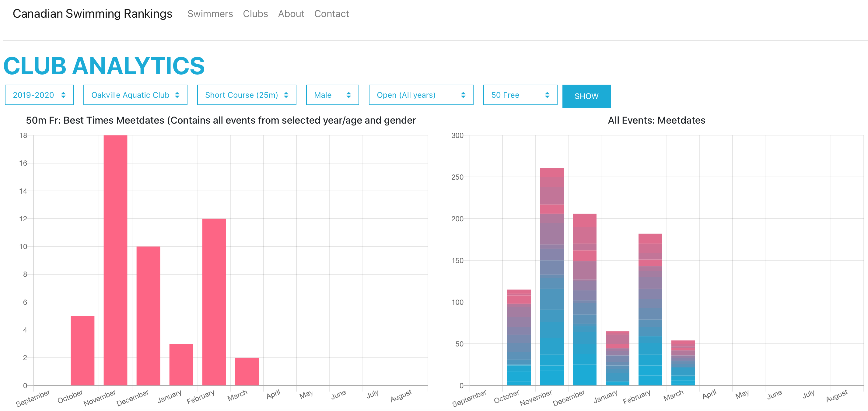This screenshot has height=411, width=868.
Task: Click the up-down arrow icon in season selector
Action: coord(63,95)
